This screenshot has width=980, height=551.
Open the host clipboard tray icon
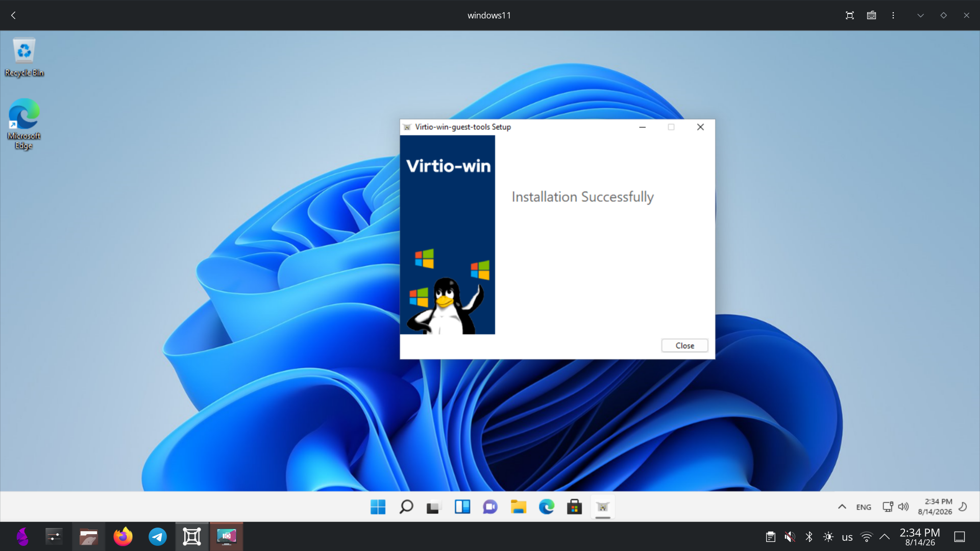pos(771,537)
